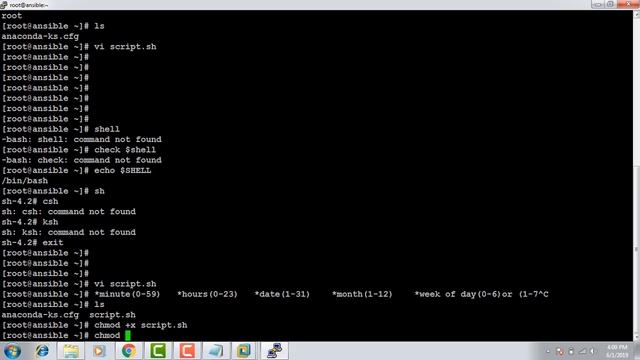Click the first line reading 'root'

click(11, 16)
